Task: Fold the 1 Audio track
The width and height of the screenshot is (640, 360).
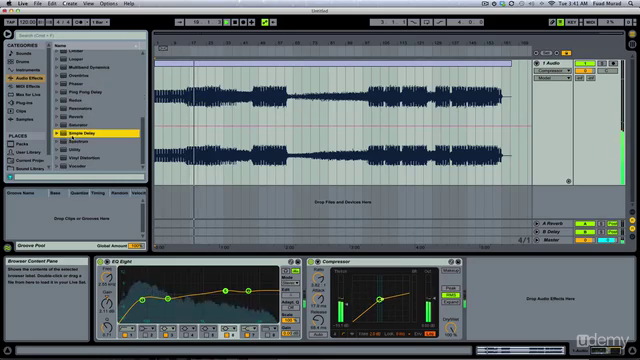Action: coord(537,63)
